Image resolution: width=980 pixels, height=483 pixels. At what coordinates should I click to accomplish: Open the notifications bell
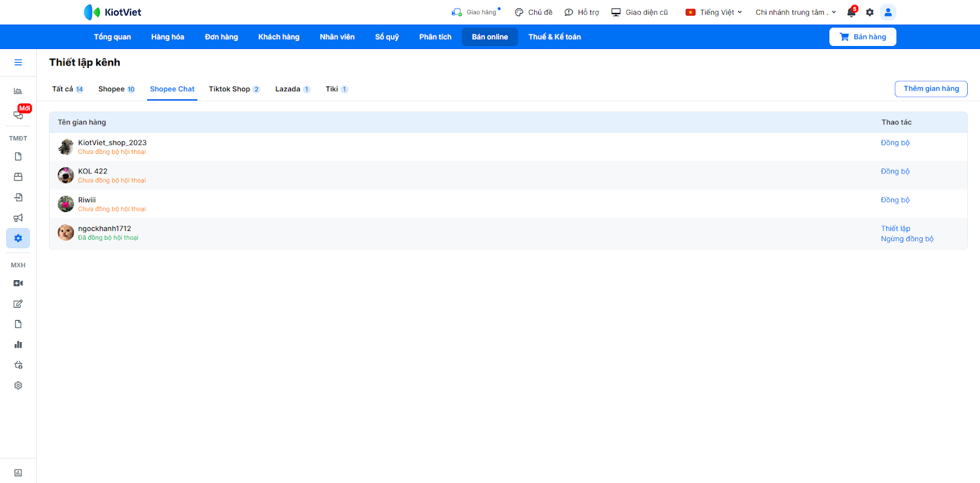851,12
